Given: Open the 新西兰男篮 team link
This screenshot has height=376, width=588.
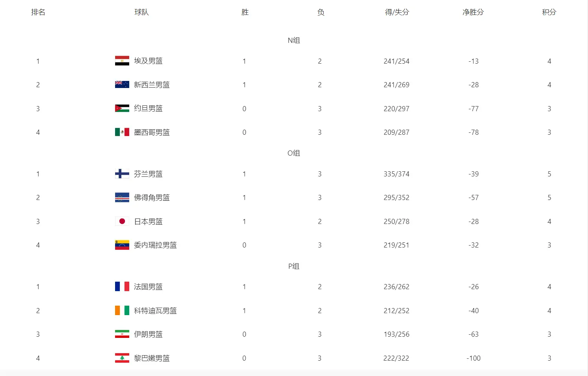Looking at the screenshot, I should coord(152,85).
